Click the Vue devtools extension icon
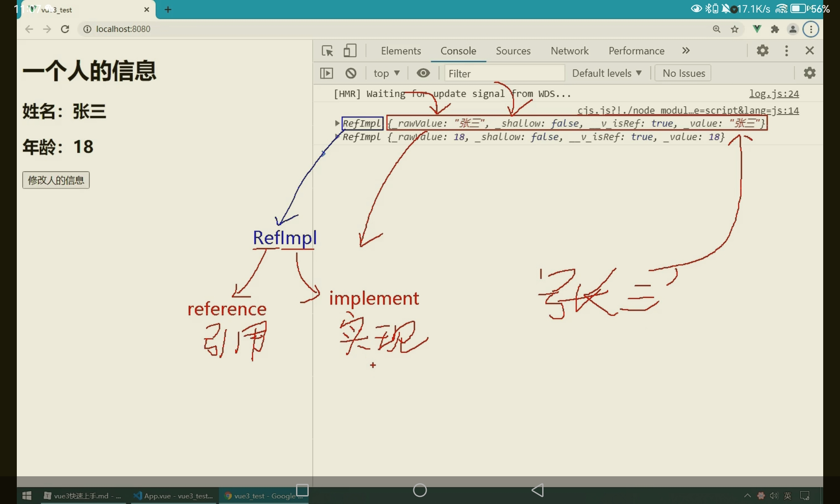This screenshot has width=840, height=504. pyautogui.click(x=757, y=29)
